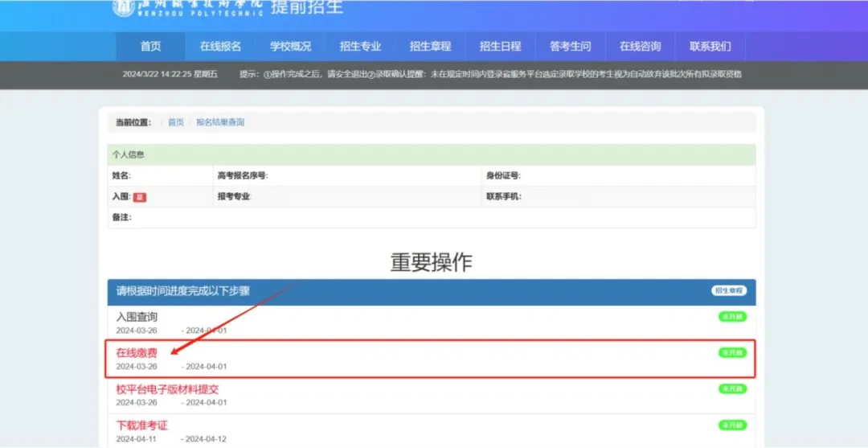Open the 招生日程 navigation item
868x448 pixels.
(x=500, y=47)
